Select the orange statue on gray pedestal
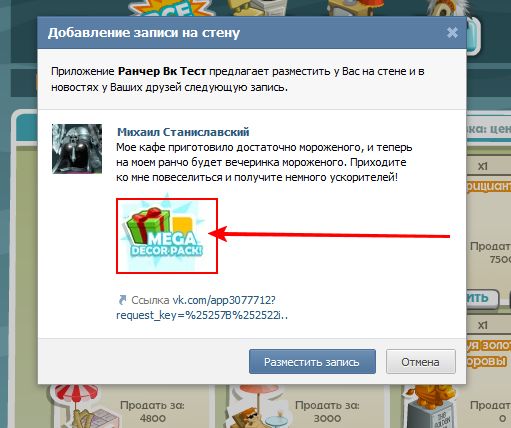The height and width of the screenshot is (428, 511). point(430,407)
